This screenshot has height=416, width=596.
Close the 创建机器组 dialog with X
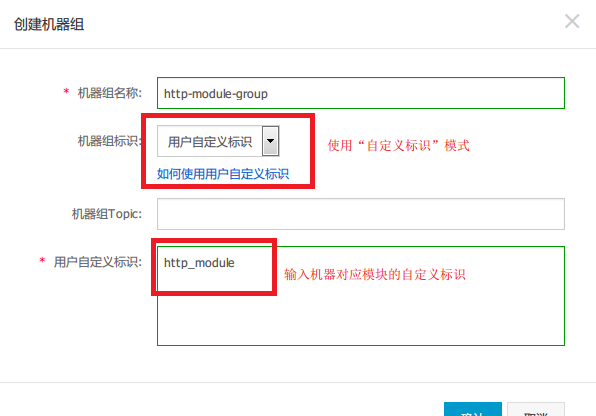(572, 21)
